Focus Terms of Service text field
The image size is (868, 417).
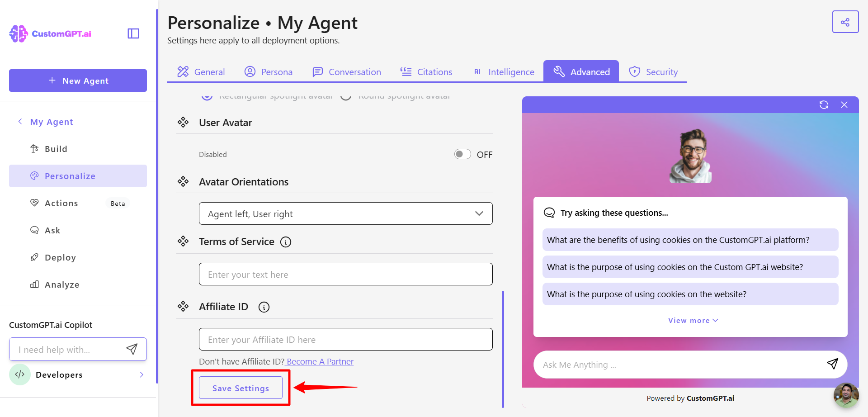[x=346, y=274]
